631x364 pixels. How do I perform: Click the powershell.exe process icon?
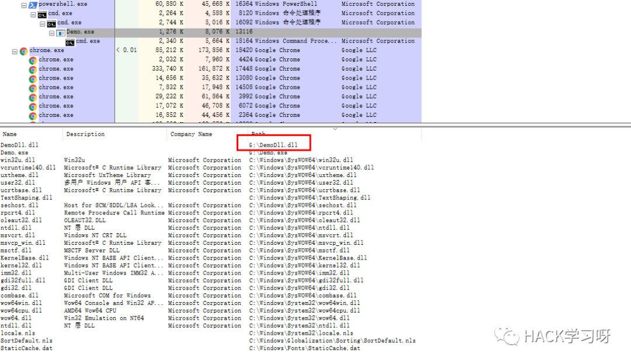[33, 5]
